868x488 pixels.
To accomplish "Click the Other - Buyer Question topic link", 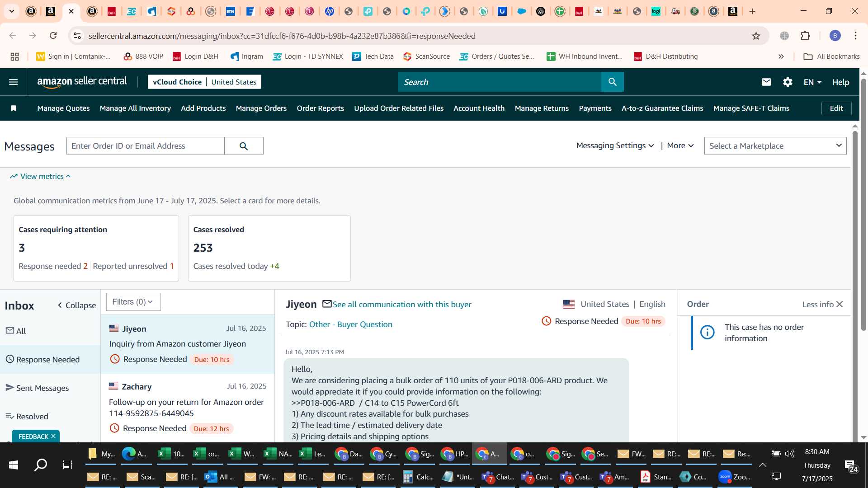I will point(350,324).
